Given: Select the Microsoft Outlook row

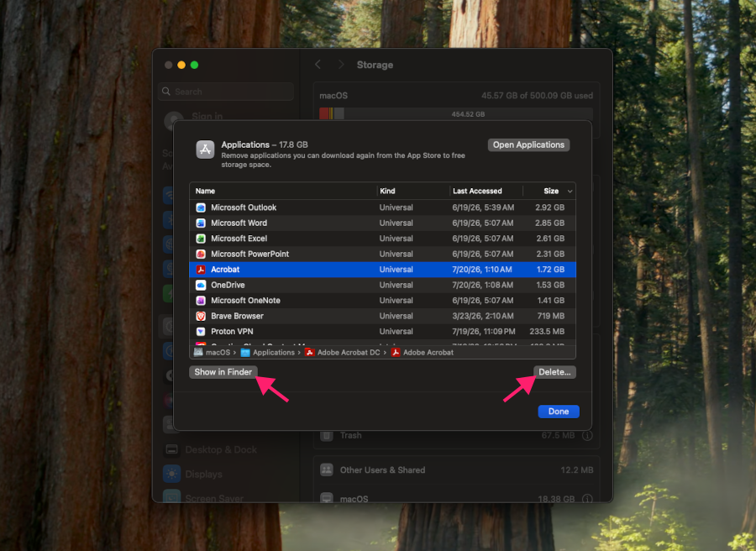Looking at the screenshot, I should [383, 207].
